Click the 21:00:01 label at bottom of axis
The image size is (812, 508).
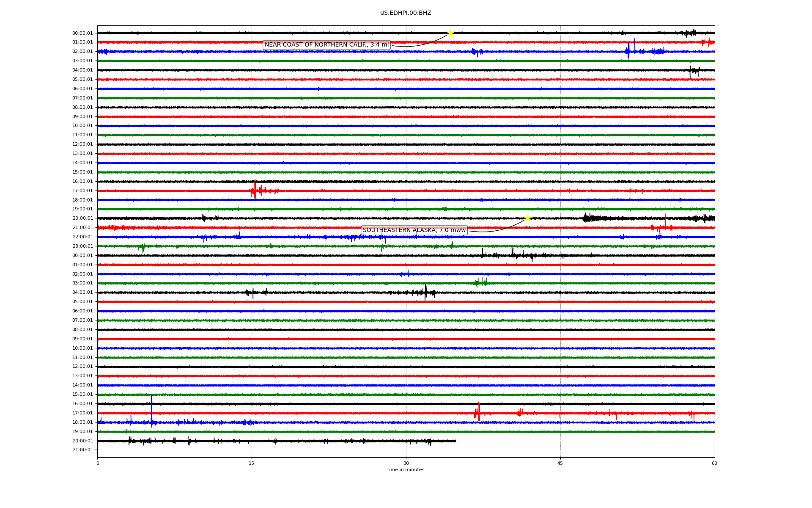click(x=82, y=450)
